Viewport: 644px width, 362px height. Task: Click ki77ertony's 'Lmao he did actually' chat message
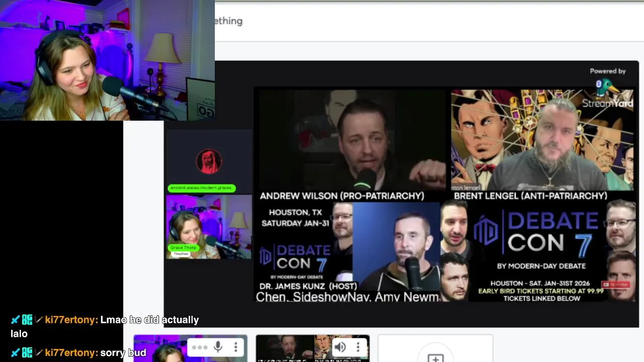point(104,326)
